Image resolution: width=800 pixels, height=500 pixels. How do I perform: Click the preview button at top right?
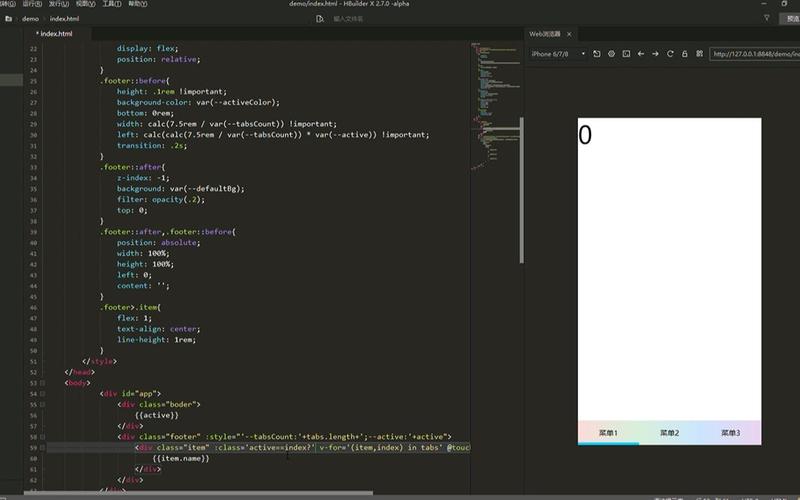791,18
